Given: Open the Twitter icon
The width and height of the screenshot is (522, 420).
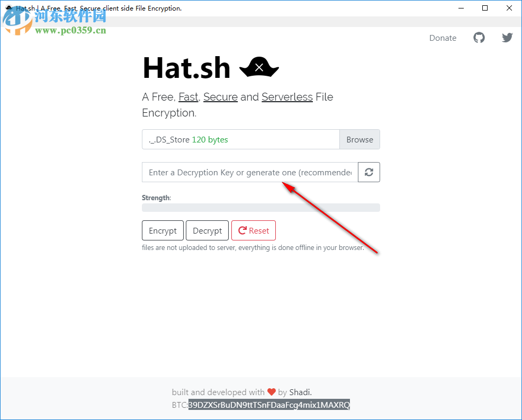Looking at the screenshot, I should tap(507, 38).
